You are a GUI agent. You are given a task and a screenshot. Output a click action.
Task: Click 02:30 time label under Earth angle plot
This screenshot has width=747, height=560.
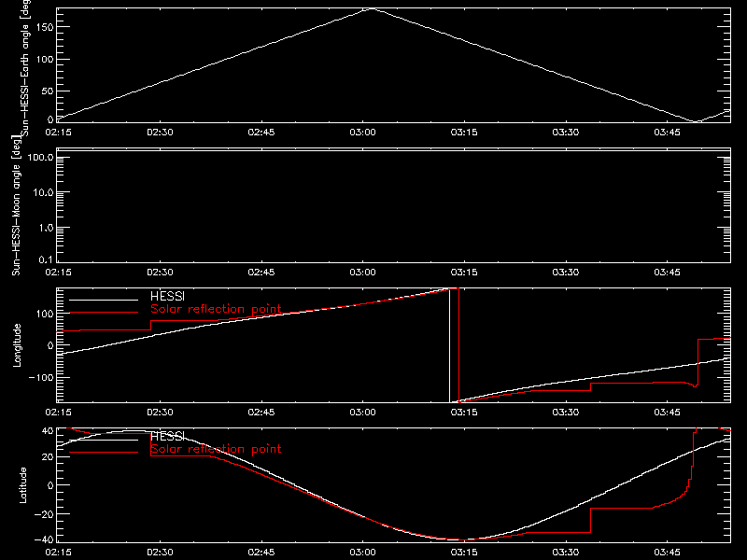coord(160,132)
